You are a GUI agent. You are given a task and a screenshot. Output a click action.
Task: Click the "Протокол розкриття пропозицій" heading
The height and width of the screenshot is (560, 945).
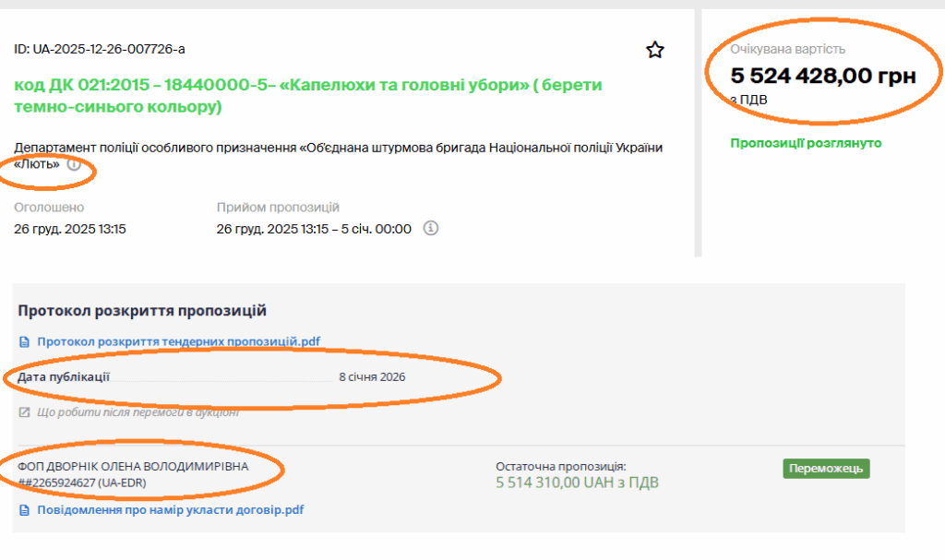point(142,312)
